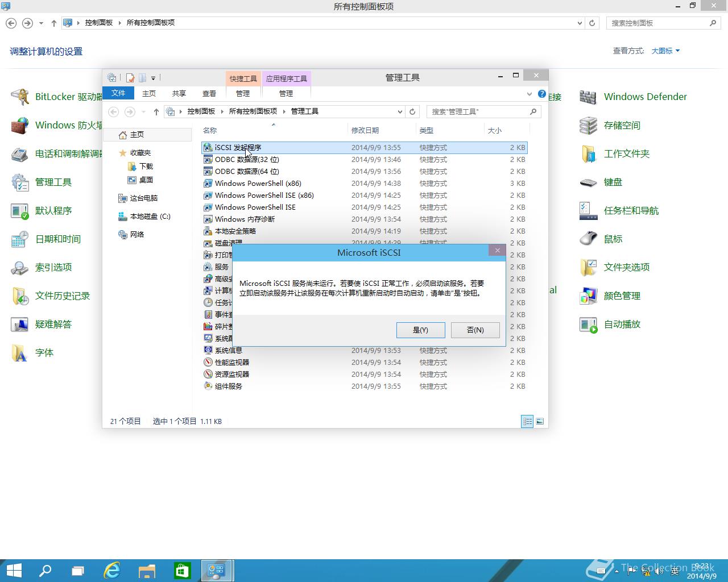
Task: Select 应用程序工具 管理 ribbon tab
Action: tap(286, 93)
